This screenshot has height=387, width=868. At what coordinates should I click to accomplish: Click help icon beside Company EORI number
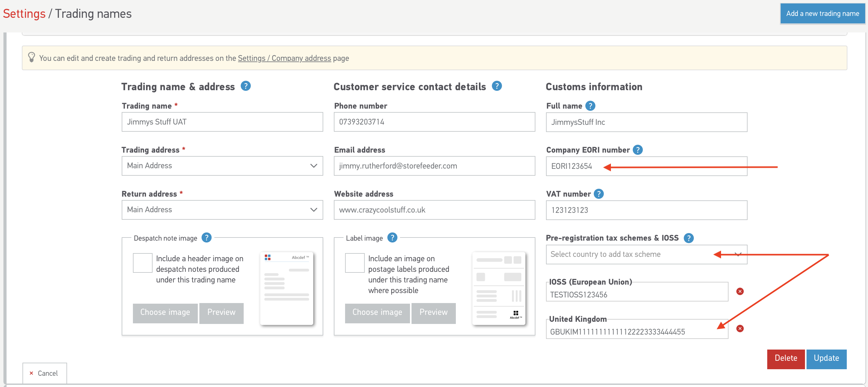637,150
